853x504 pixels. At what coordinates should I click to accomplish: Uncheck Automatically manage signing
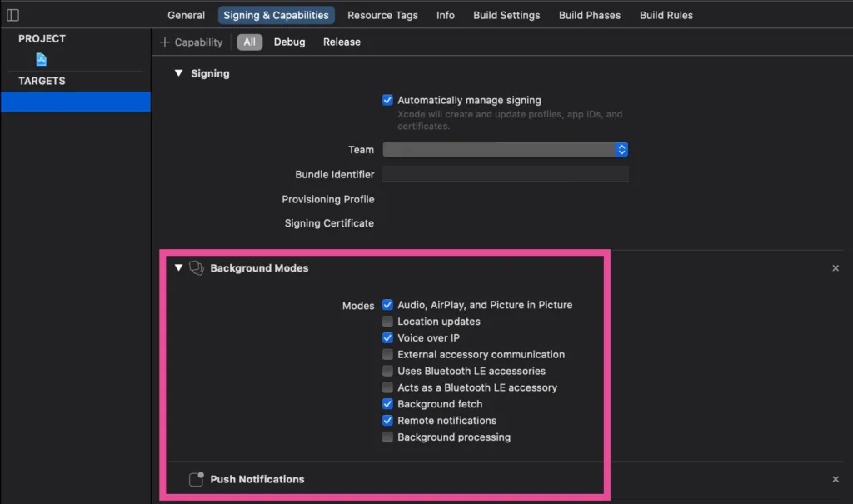387,100
